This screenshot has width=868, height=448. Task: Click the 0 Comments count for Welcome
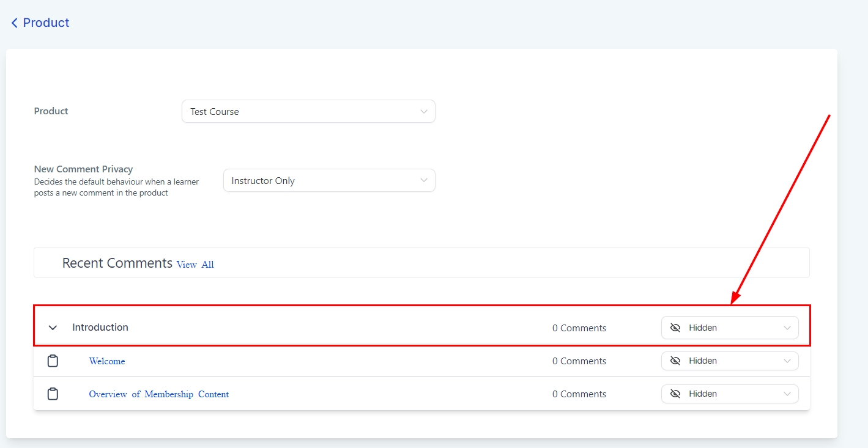pyautogui.click(x=579, y=361)
